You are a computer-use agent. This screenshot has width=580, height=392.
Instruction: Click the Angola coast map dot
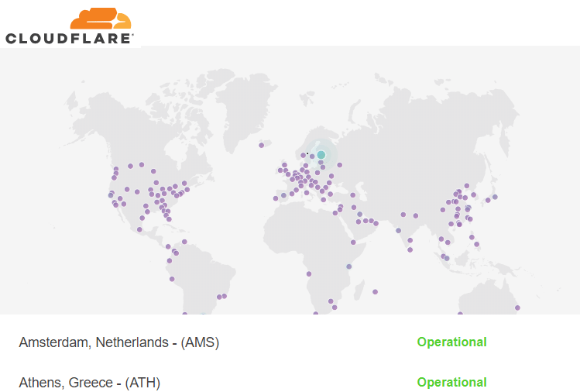[309, 274]
